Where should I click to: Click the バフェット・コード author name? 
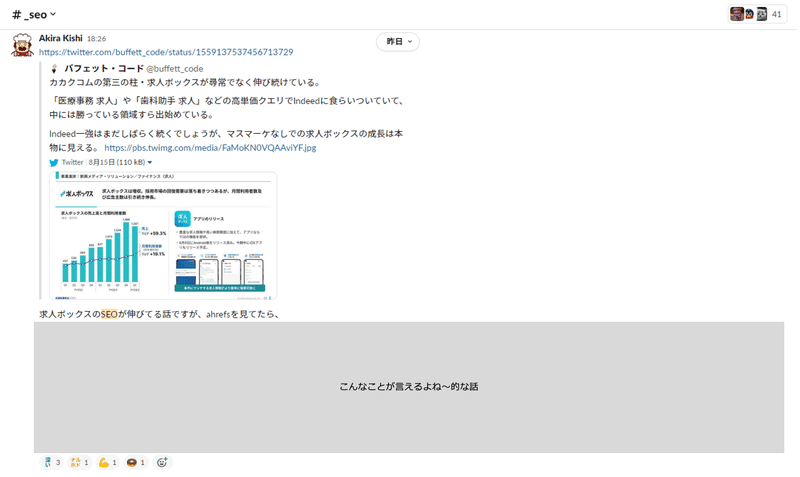(104, 68)
